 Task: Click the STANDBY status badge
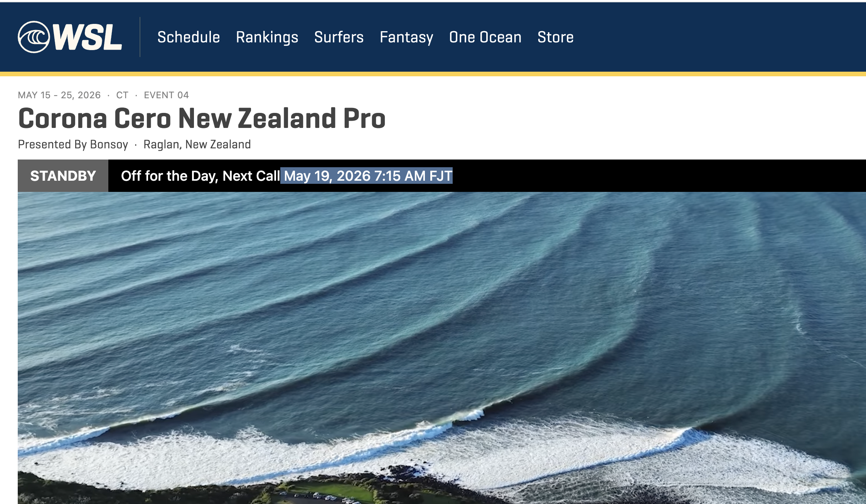coord(63,176)
